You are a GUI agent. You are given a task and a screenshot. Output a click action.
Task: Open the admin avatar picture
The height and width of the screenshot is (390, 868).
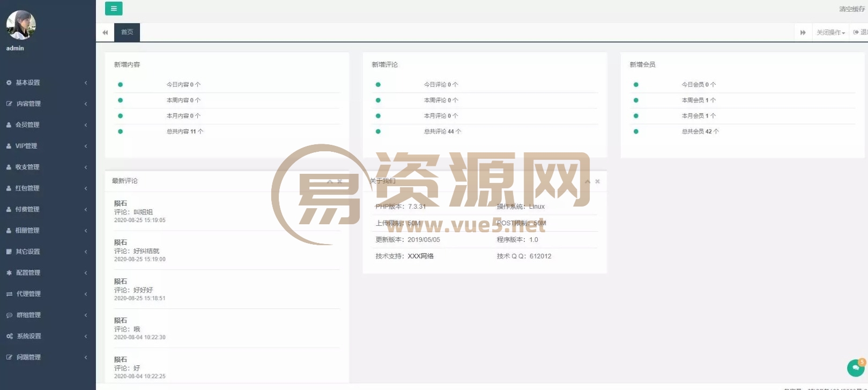(x=21, y=25)
